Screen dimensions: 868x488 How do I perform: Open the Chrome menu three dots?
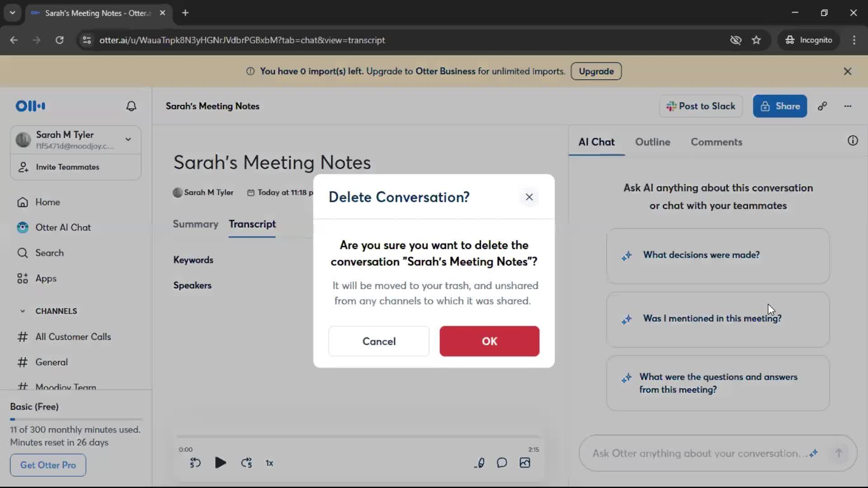(x=854, y=40)
